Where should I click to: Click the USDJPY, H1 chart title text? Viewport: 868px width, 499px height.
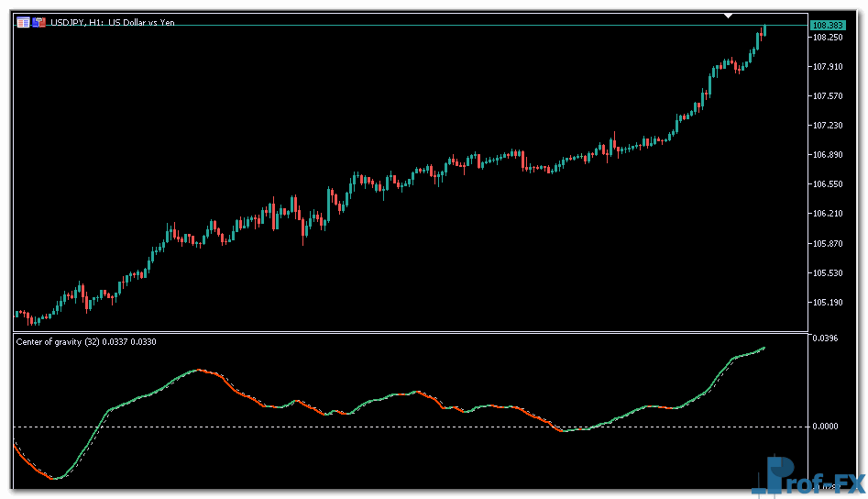[112, 22]
